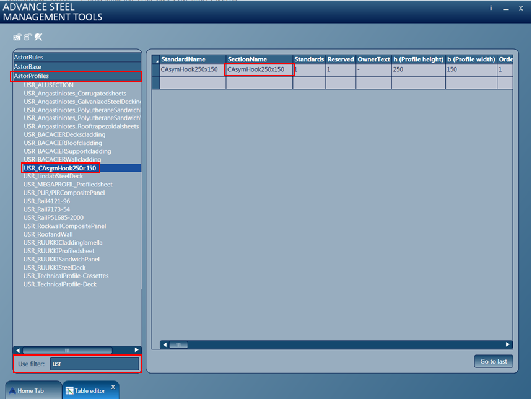Viewport: 532px width, 399px height.
Task: Select the Table editor tab
Action: click(90, 390)
